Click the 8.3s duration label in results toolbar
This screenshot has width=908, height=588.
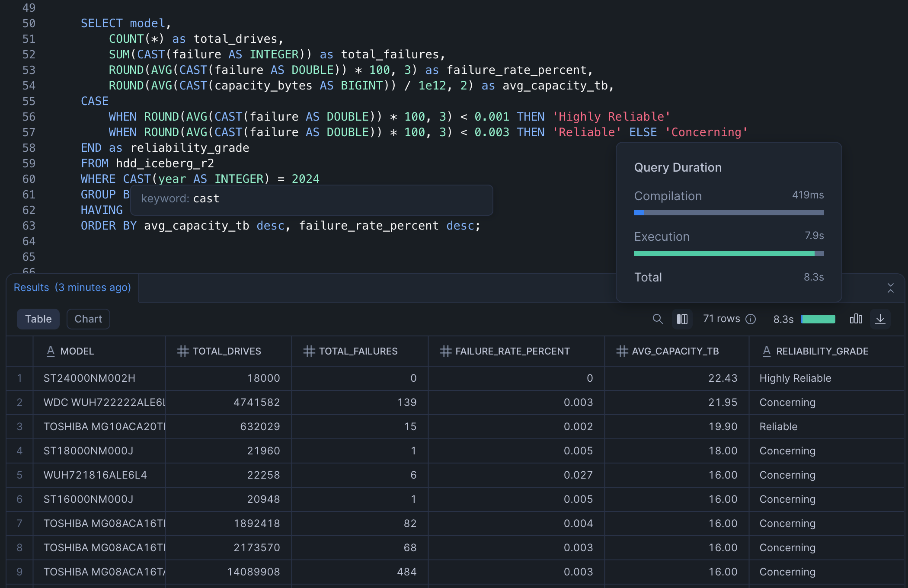[783, 320]
